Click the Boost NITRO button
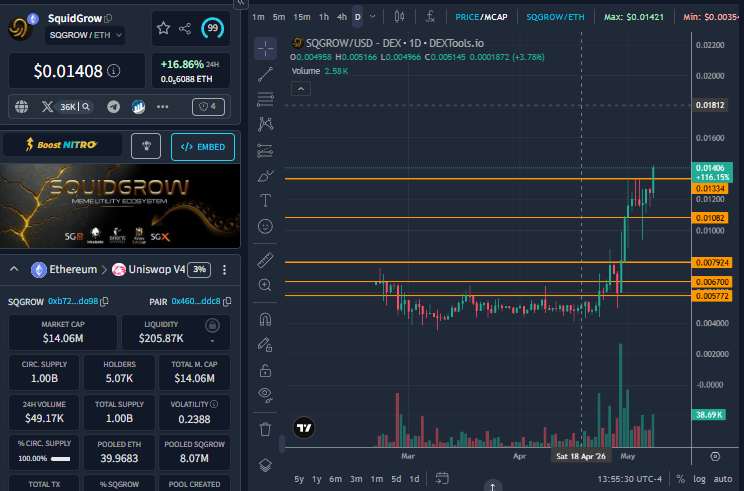Viewport: 744px width, 491px height. (62, 145)
